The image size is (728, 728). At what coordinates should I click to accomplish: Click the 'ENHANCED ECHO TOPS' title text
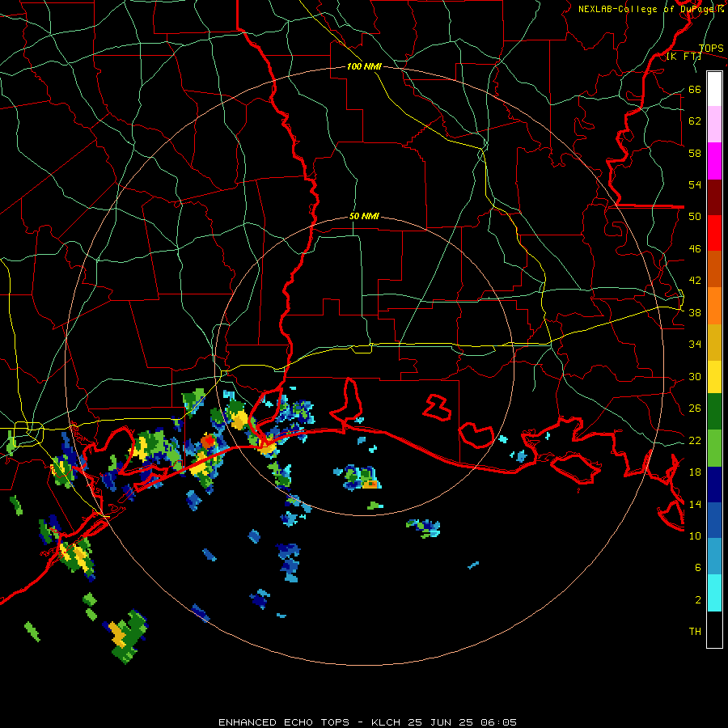coord(283,722)
